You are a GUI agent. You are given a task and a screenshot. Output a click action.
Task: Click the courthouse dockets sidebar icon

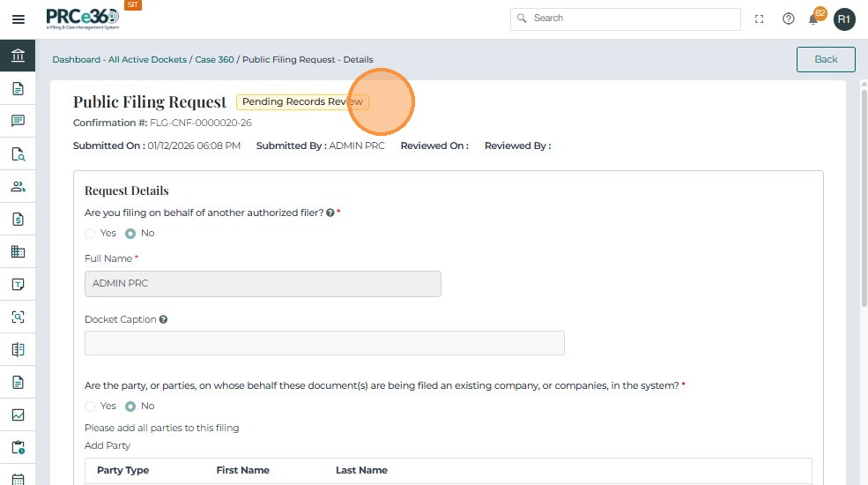(18, 56)
